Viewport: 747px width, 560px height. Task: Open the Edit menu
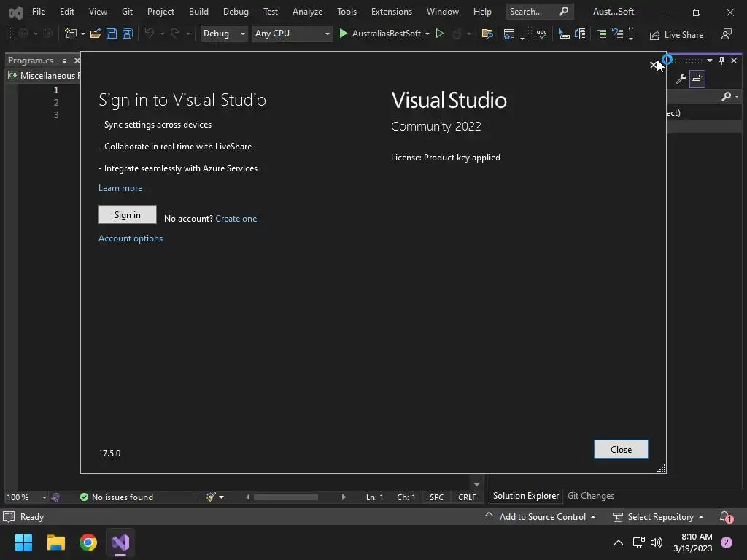click(66, 12)
